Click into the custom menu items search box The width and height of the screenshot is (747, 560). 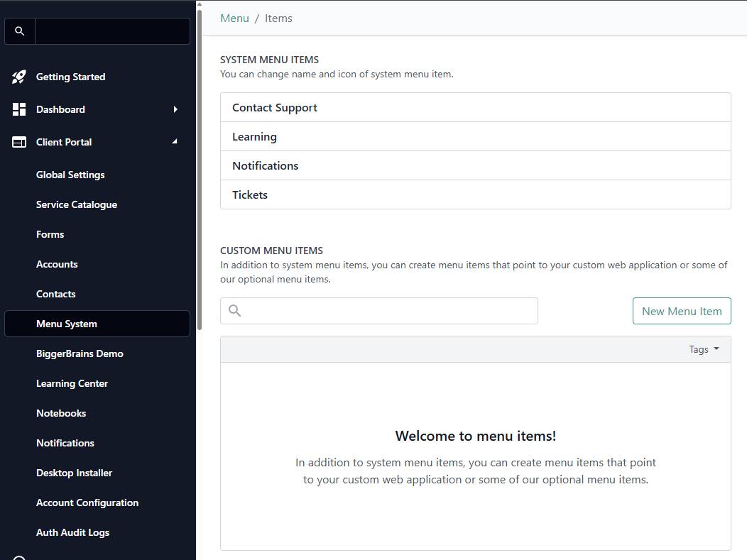[x=389, y=311]
